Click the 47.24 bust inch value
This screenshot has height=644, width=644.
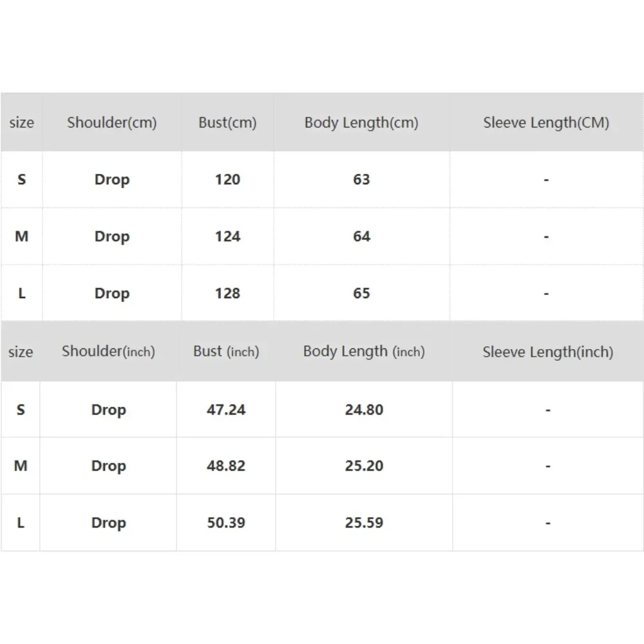point(226,410)
